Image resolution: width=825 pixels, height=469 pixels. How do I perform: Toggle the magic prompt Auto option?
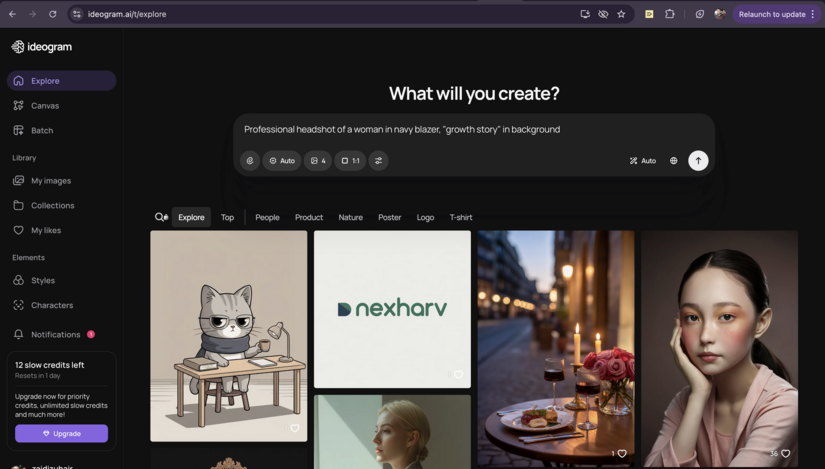(x=643, y=161)
